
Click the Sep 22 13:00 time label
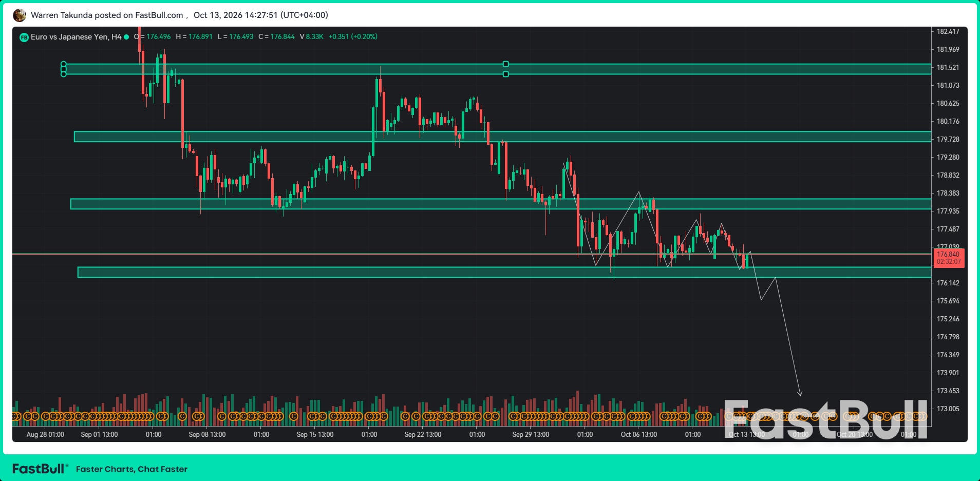coord(423,435)
